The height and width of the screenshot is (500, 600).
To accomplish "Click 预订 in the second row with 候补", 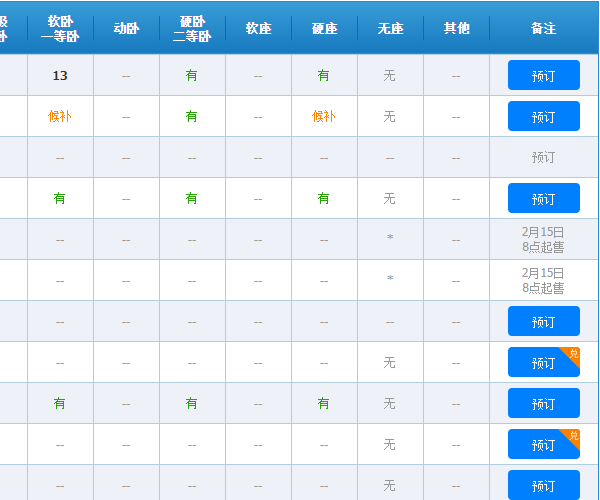I will (543, 117).
